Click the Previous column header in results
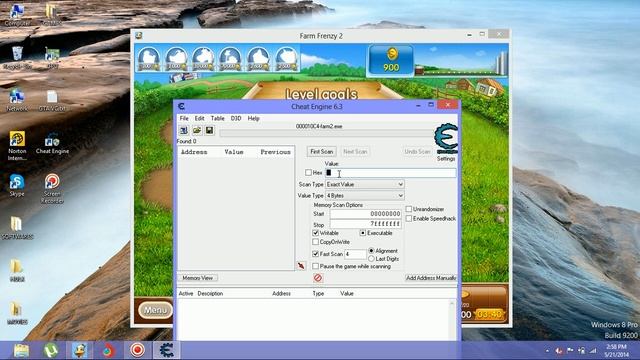The height and width of the screenshot is (360, 640). pyautogui.click(x=276, y=152)
